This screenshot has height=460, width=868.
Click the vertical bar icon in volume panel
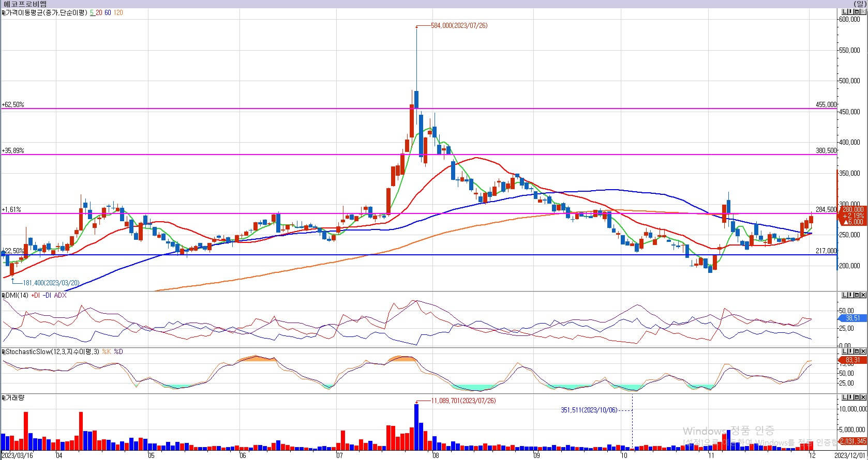pyautogui.click(x=850, y=397)
